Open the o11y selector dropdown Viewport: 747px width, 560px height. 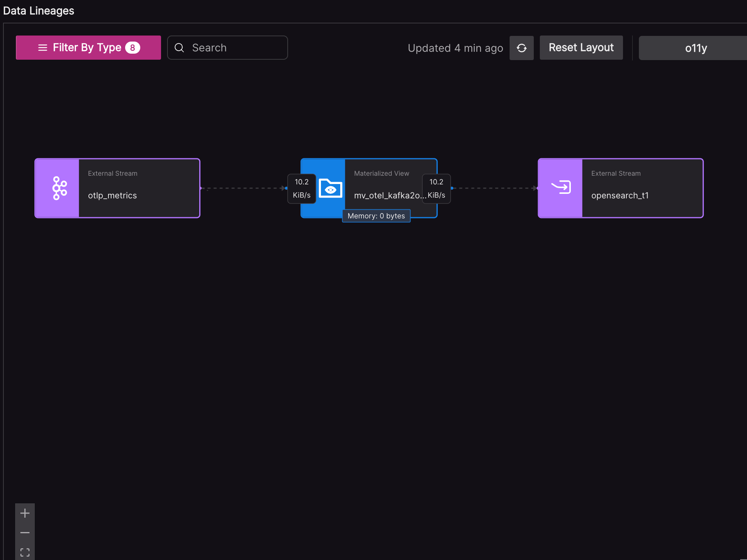696,48
